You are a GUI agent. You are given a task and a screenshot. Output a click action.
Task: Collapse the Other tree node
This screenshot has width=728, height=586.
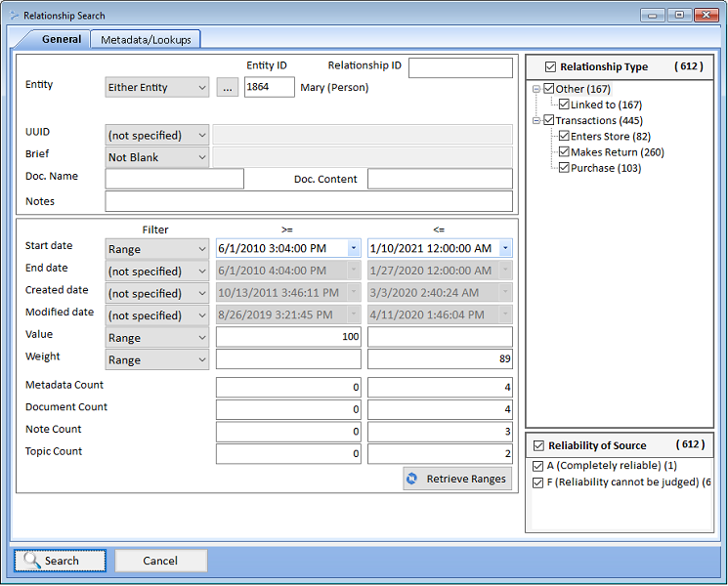(x=536, y=89)
